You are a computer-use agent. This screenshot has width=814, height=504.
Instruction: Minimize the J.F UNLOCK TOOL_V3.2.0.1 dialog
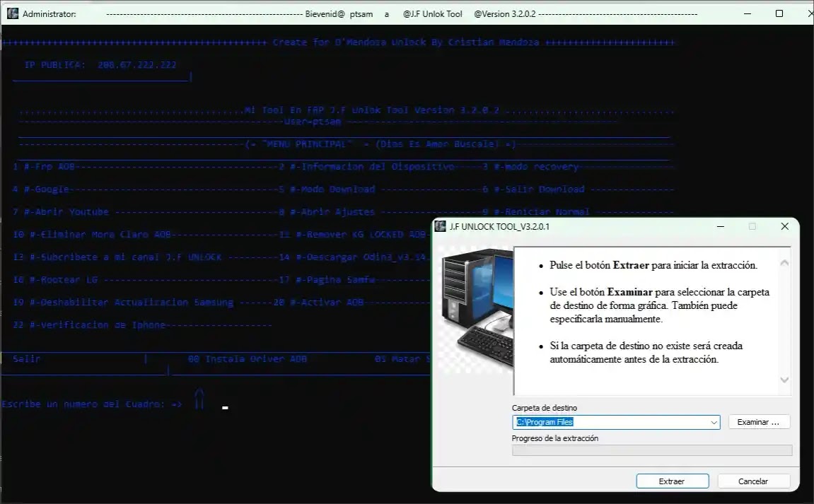pos(721,226)
